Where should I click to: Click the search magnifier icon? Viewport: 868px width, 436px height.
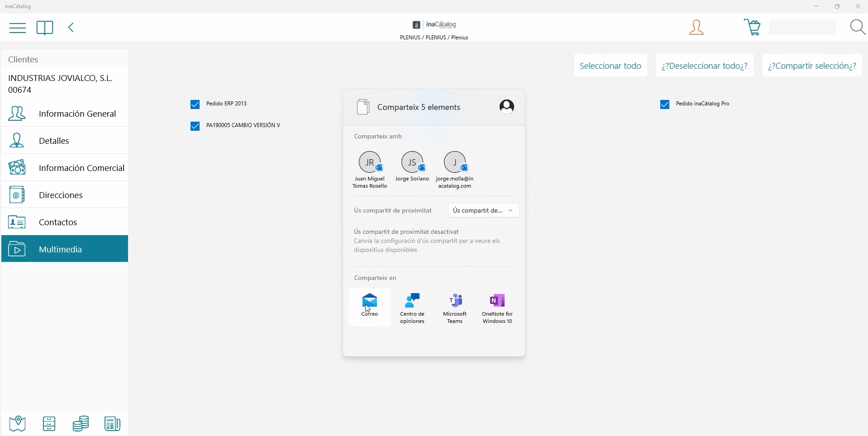(858, 28)
